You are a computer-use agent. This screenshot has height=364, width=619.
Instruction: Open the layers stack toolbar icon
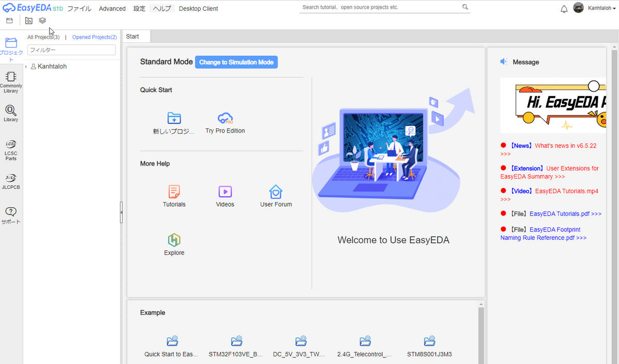click(x=42, y=21)
